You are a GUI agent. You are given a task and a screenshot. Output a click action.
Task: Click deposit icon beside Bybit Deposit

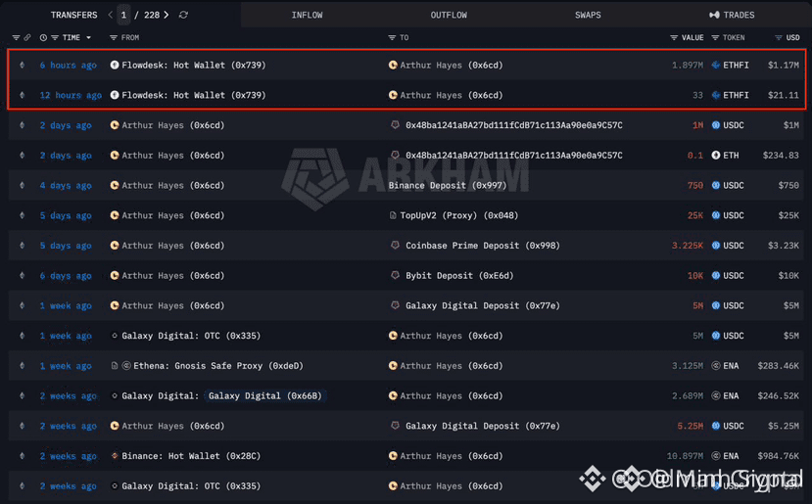395,275
